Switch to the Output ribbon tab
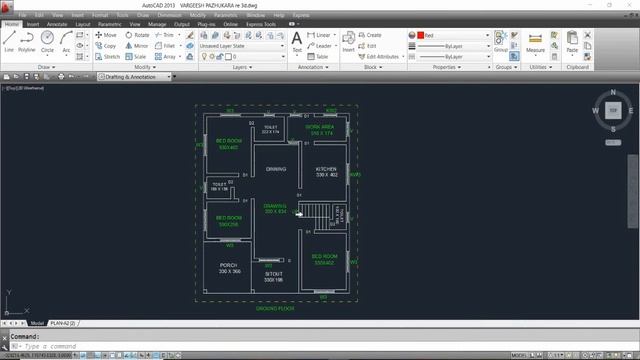The image size is (640, 360). click(182, 24)
